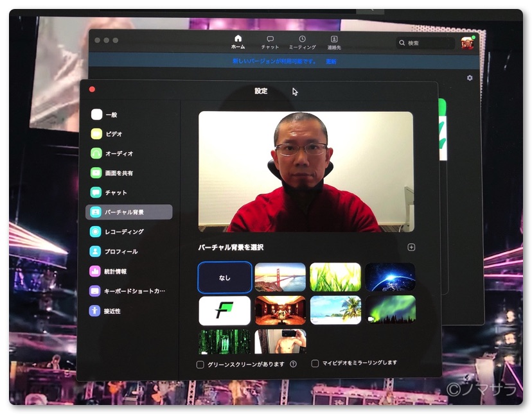
Task: Open the 連絡先 contacts tab
Action: pos(334,42)
